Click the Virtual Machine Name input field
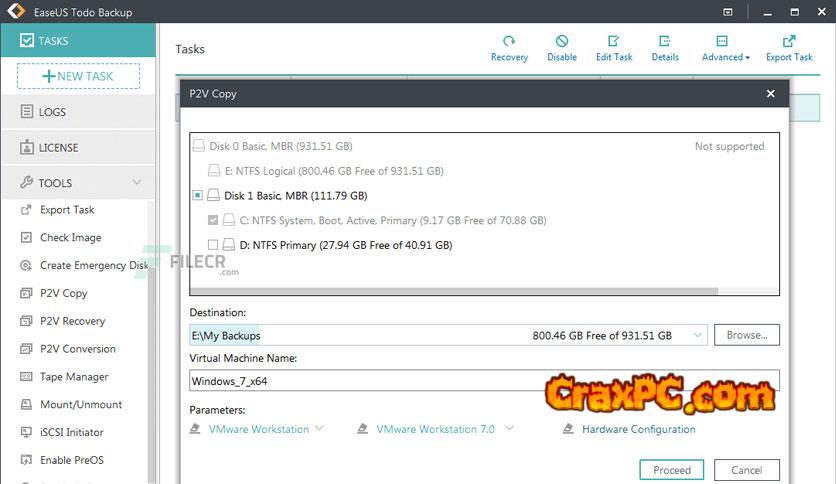This screenshot has width=836, height=484. pyautogui.click(x=360, y=381)
